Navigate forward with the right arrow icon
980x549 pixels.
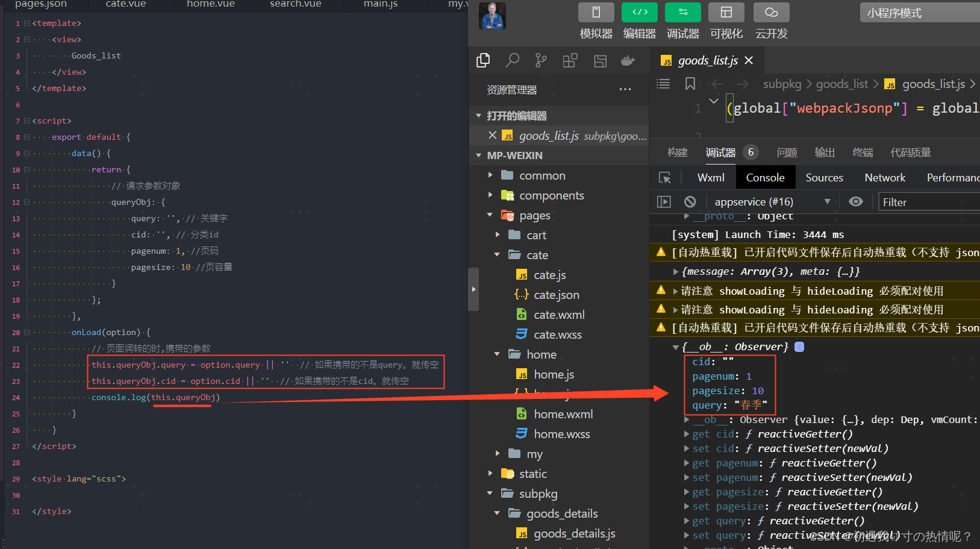[743, 84]
